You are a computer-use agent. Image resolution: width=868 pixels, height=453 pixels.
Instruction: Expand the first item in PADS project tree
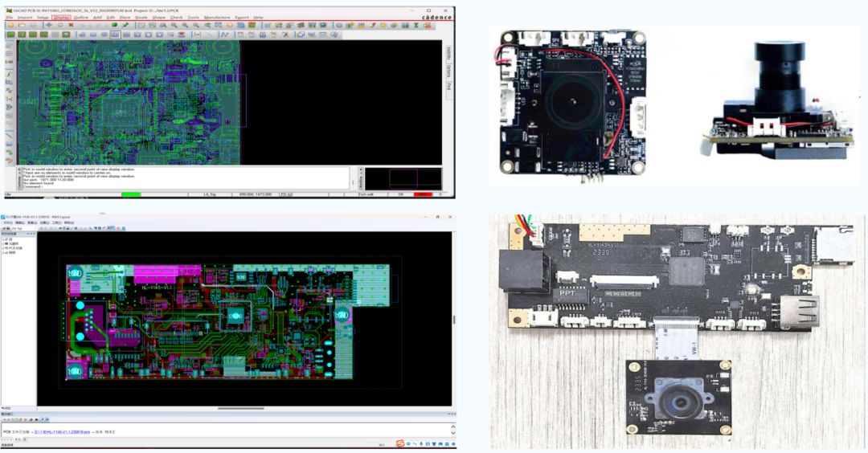click(4, 239)
